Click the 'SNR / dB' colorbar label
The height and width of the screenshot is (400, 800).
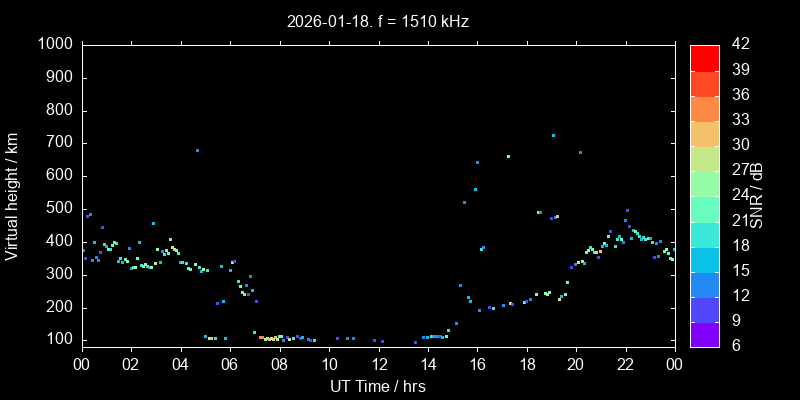757,196
